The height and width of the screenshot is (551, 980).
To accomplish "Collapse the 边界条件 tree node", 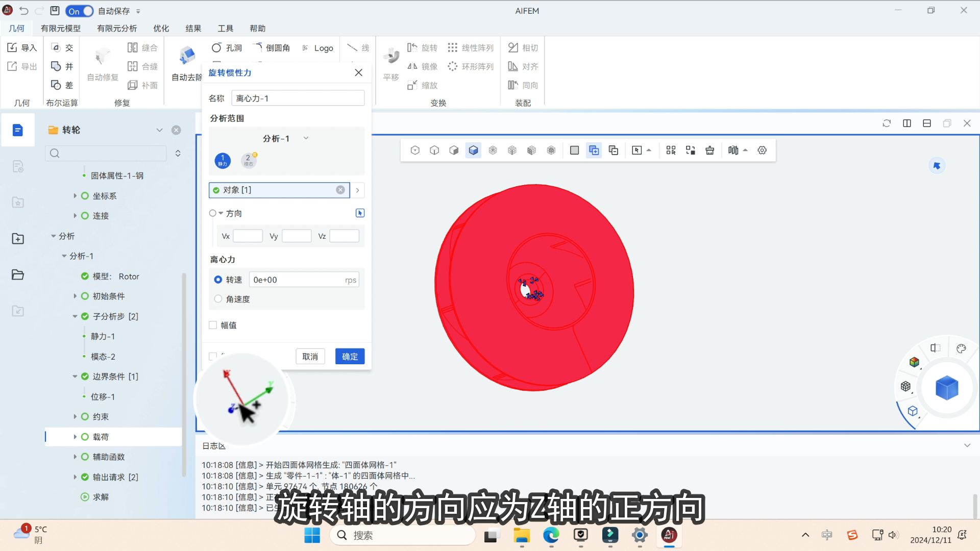I will tap(75, 377).
